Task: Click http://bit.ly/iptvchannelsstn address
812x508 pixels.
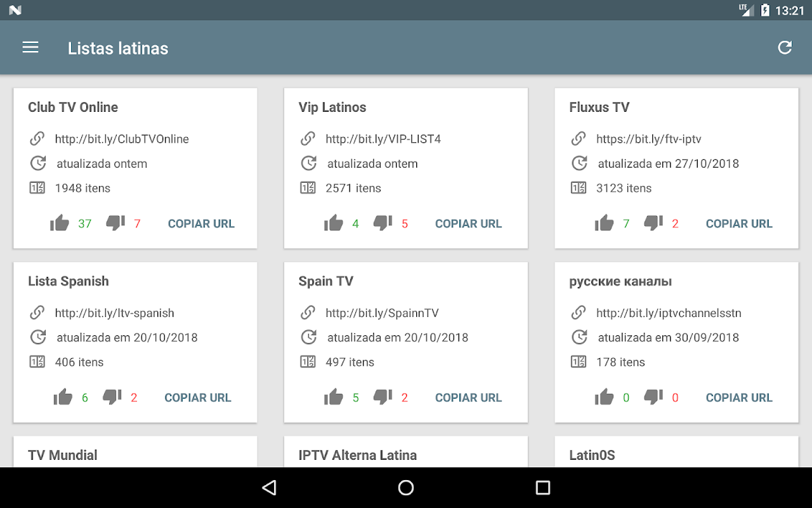Action: point(669,313)
